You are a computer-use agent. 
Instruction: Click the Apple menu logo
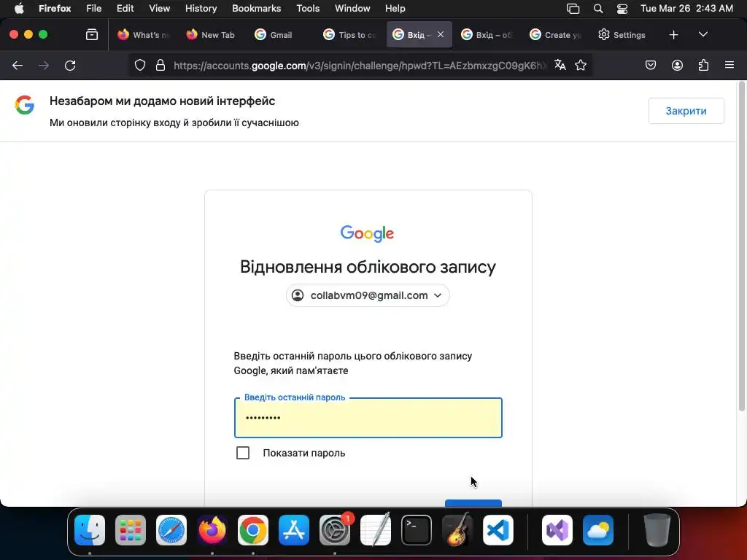tap(19, 9)
